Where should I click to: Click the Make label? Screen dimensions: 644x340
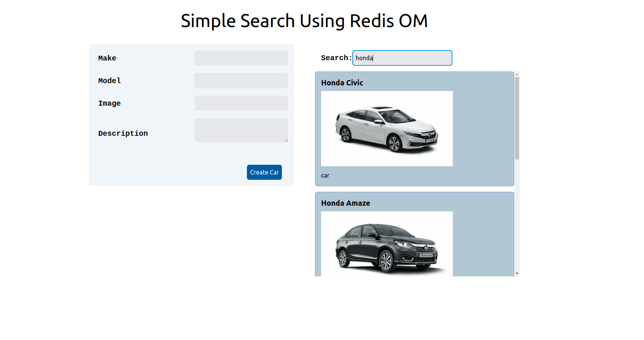point(107,58)
